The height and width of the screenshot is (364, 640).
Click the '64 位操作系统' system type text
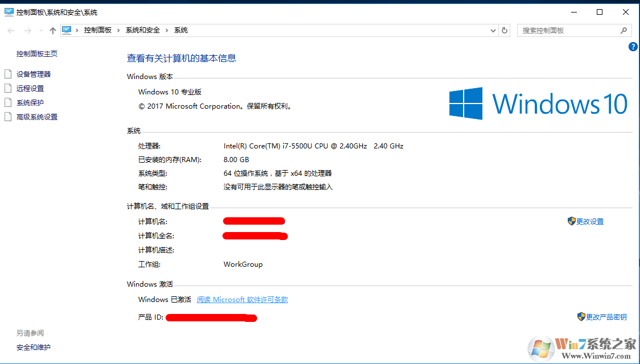click(x=245, y=173)
